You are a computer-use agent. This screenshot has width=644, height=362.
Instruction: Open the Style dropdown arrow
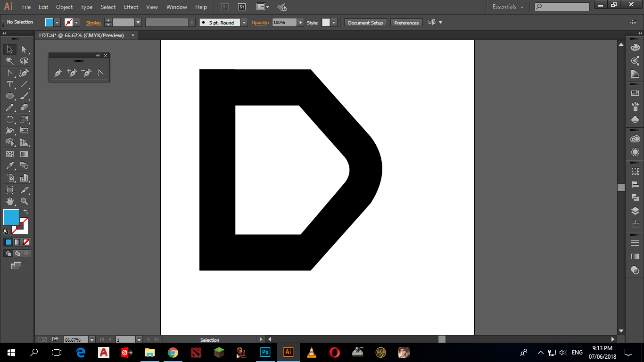[334, 22]
